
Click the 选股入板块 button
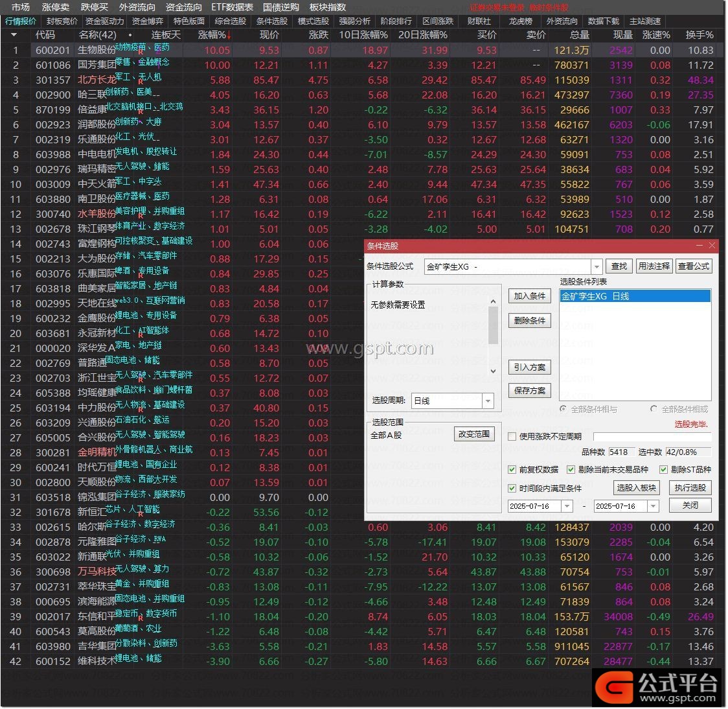coord(636,488)
